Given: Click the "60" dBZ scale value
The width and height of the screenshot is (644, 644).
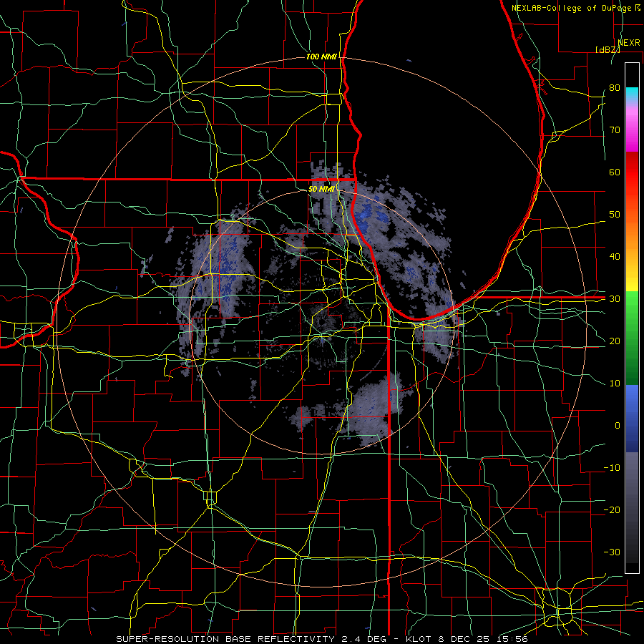Looking at the screenshot, I should point(615,172).
